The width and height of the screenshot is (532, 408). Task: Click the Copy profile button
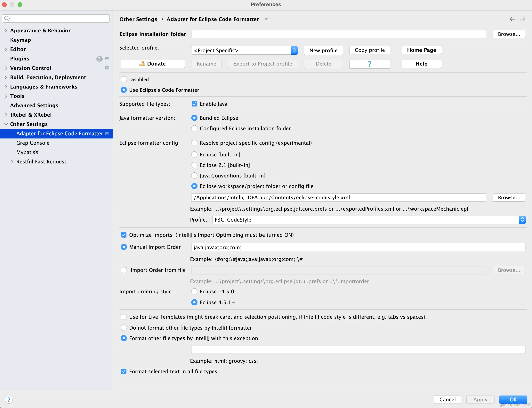coord(370,50)
